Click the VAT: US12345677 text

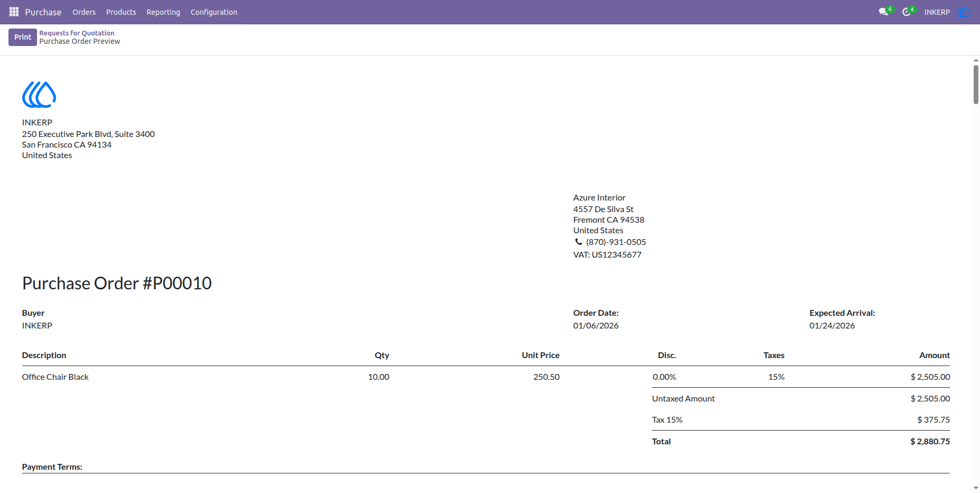607,255
